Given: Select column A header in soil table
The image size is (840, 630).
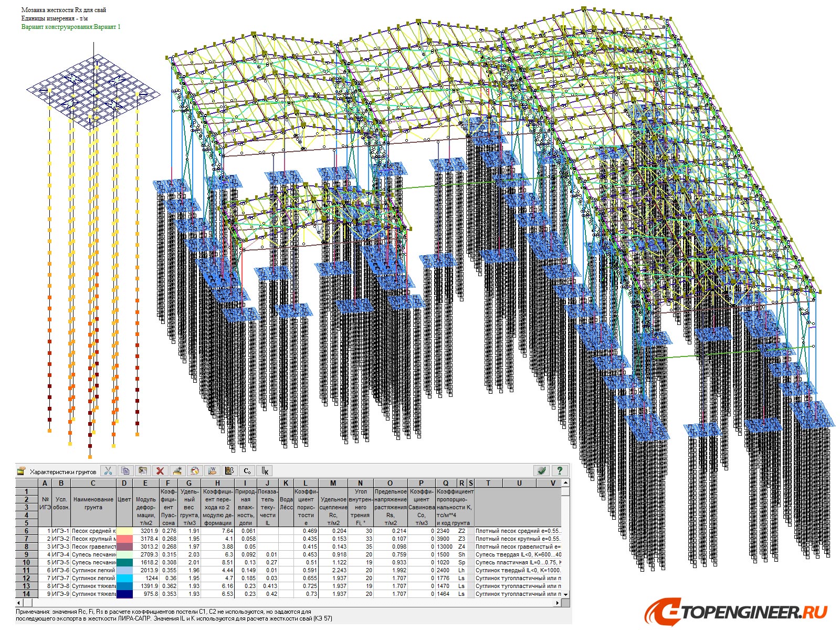Looking at the screenshot, I should (x=45, y=483).
